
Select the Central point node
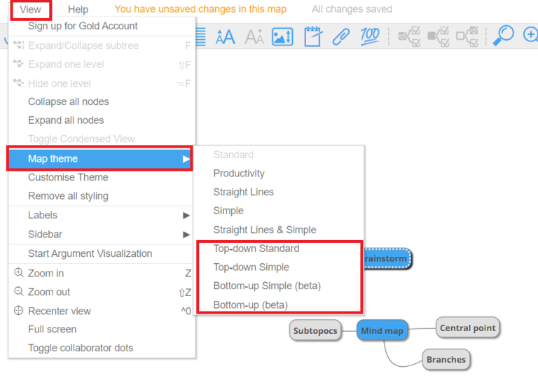tap(467, 328)
